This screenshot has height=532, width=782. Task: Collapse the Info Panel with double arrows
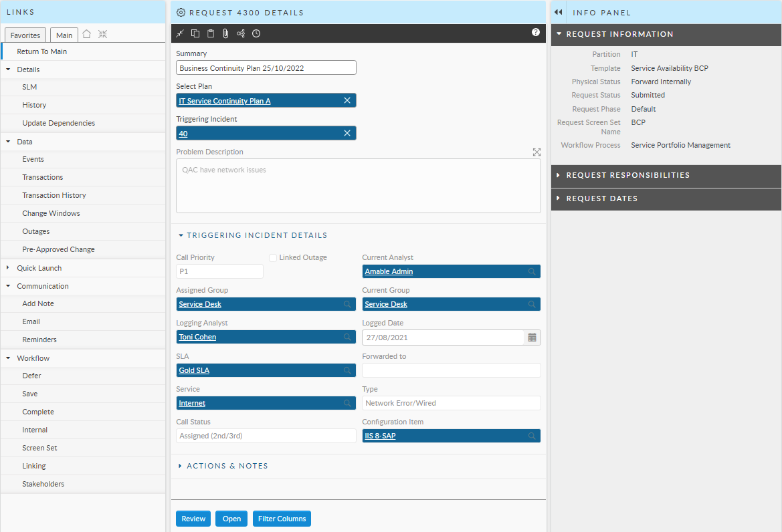coord(558,12)
